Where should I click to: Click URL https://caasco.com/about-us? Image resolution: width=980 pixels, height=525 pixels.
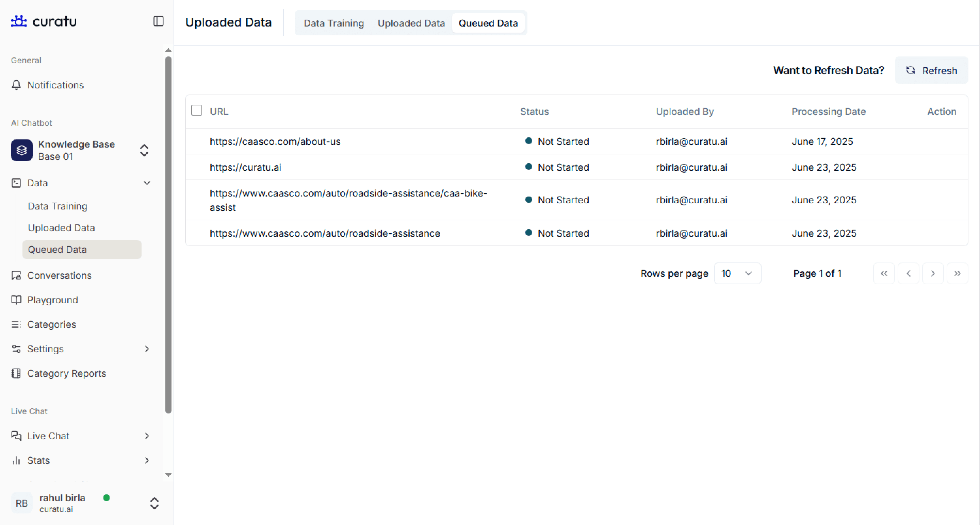point(275,141)
